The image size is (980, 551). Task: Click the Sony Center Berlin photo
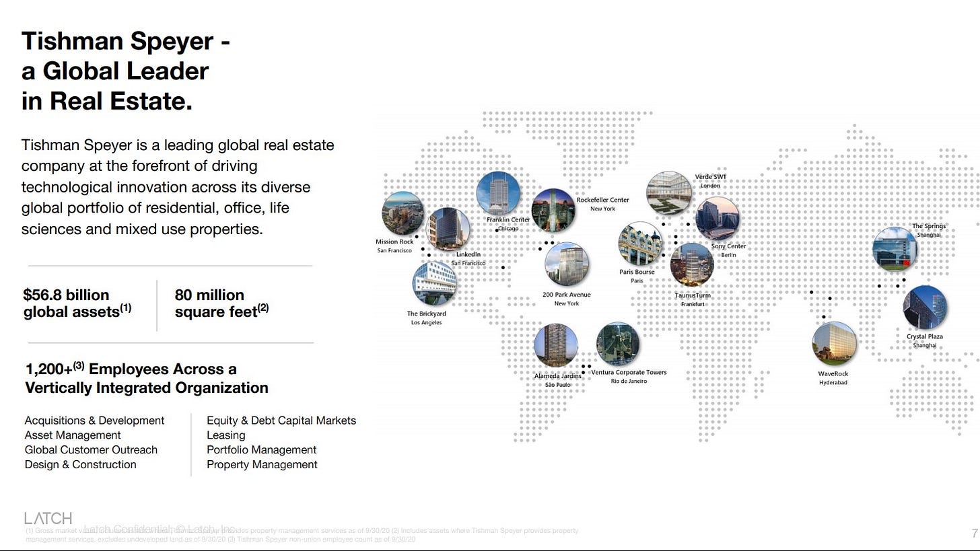pos(717,219)
